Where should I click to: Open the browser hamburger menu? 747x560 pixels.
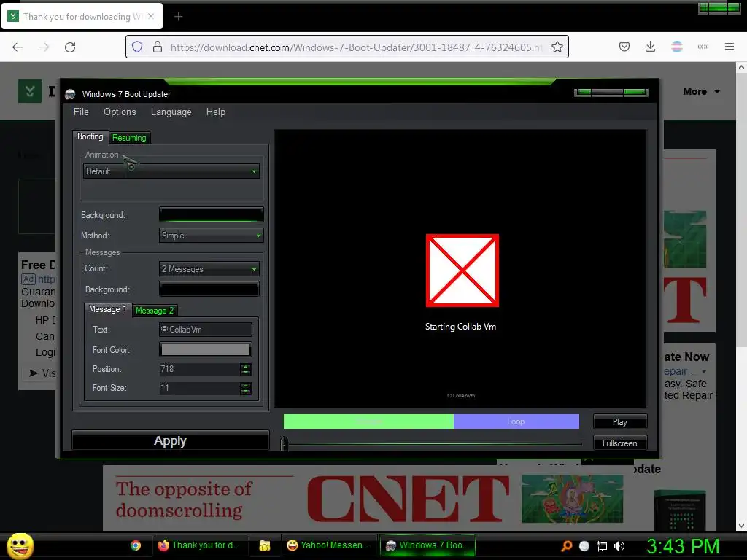(729, 47)
